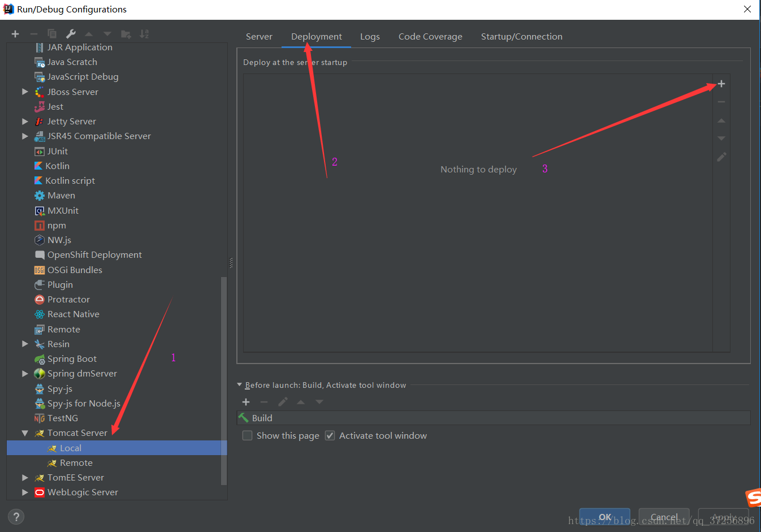Switch to Server tab
This screenshot has height=532, width=761.
coord(259,37)
